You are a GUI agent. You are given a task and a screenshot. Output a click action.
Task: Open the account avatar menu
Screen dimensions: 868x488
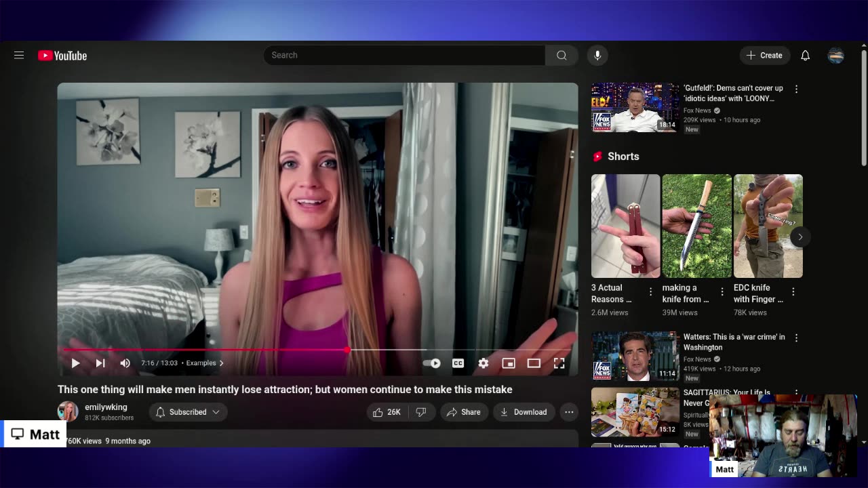pos(835,56)
